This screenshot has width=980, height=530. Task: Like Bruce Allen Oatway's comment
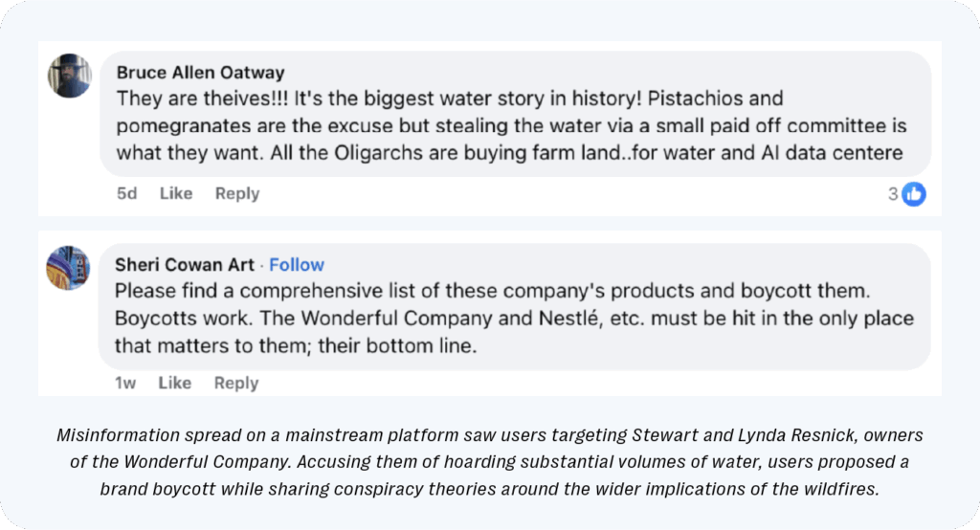[176, 193]
